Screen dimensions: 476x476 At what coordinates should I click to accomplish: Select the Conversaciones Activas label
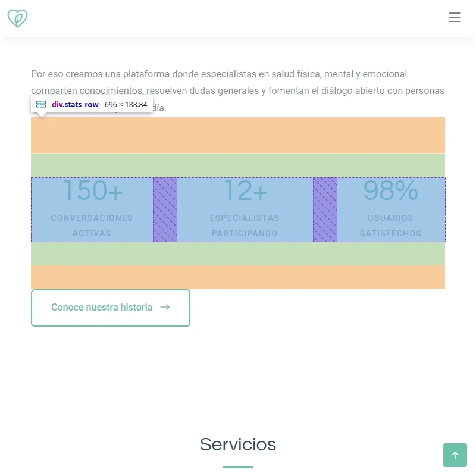tap(92, 226)
